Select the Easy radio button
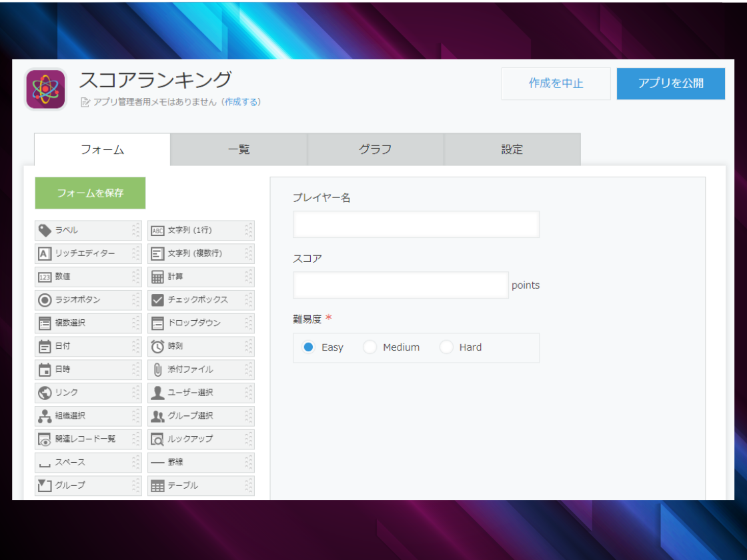This screenshot has width=747, height=560. (308, 347)
